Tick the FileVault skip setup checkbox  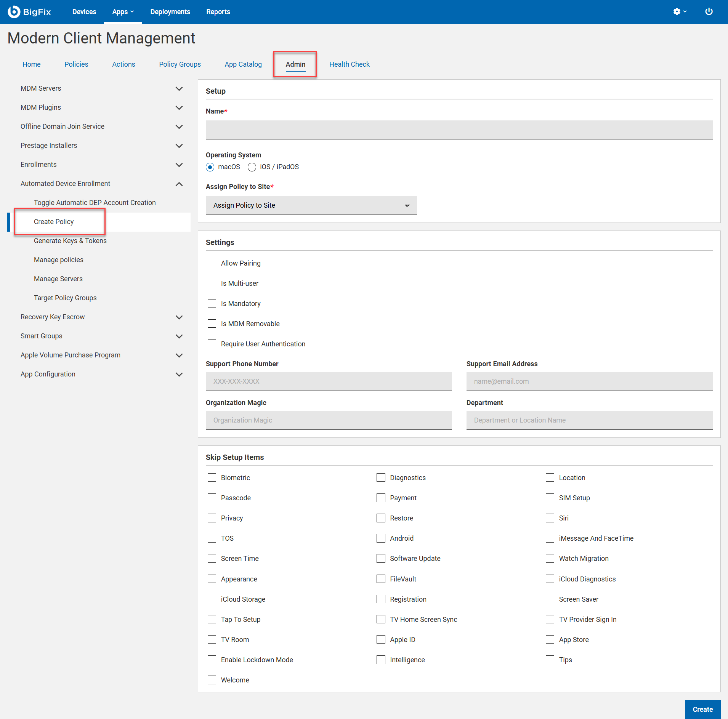[381, 579]
